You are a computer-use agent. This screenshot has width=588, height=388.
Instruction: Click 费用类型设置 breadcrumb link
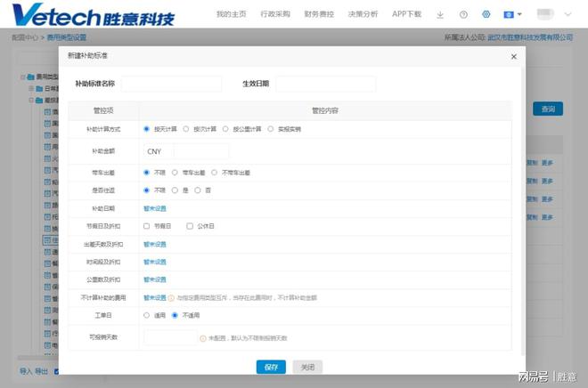[x=67, y=37]
